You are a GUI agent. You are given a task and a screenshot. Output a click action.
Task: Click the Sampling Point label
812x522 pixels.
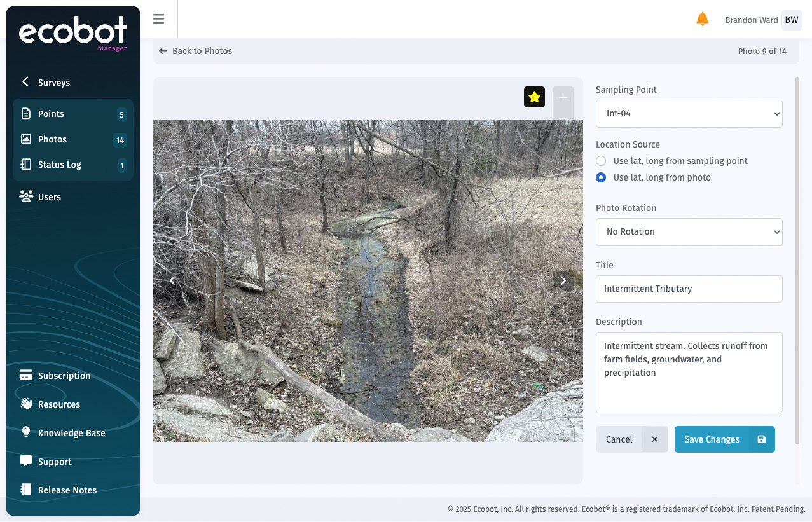(626, 90)
